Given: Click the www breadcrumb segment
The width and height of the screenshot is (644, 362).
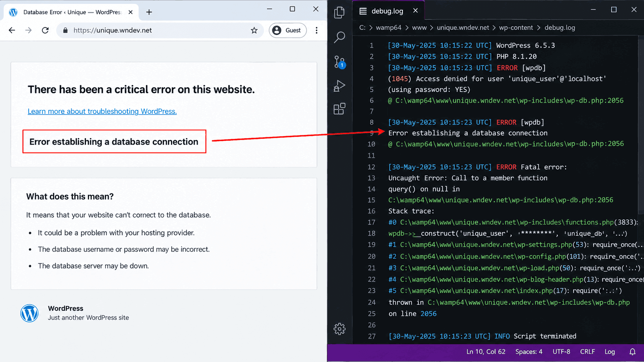Looking at the screenshot, I should pos(419,28).
